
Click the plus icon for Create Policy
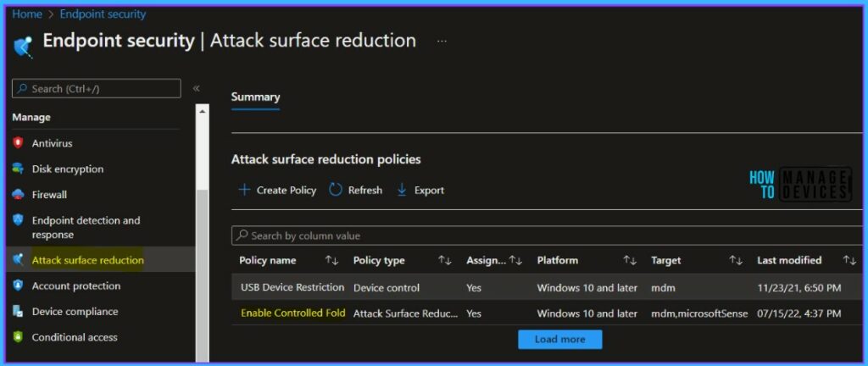tap(244, 190)
